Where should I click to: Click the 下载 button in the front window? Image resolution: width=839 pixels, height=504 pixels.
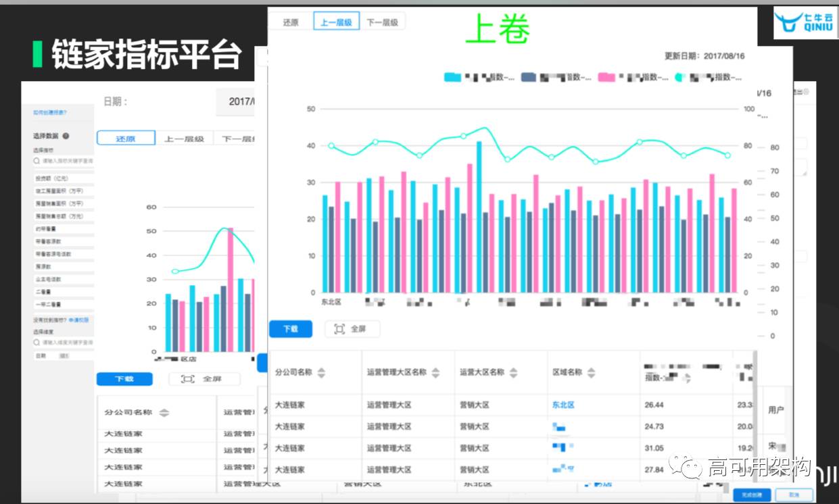(x=291, y=329)
